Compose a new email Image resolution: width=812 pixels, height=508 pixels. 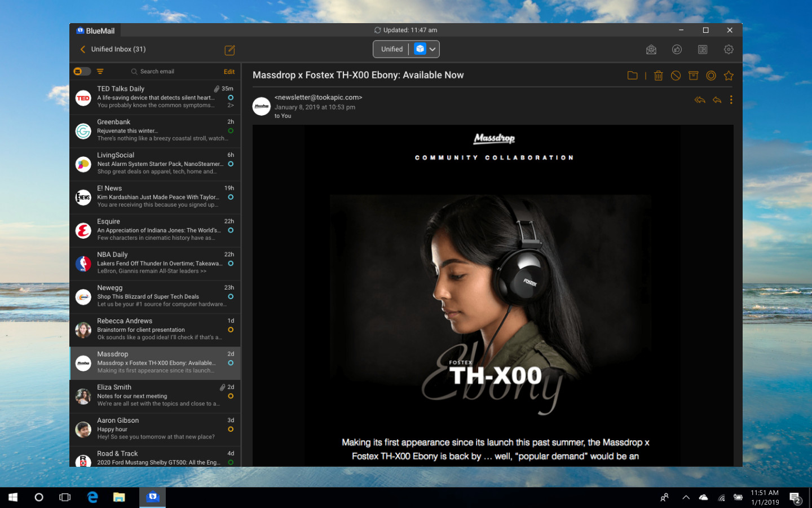[x=230, y=50]
